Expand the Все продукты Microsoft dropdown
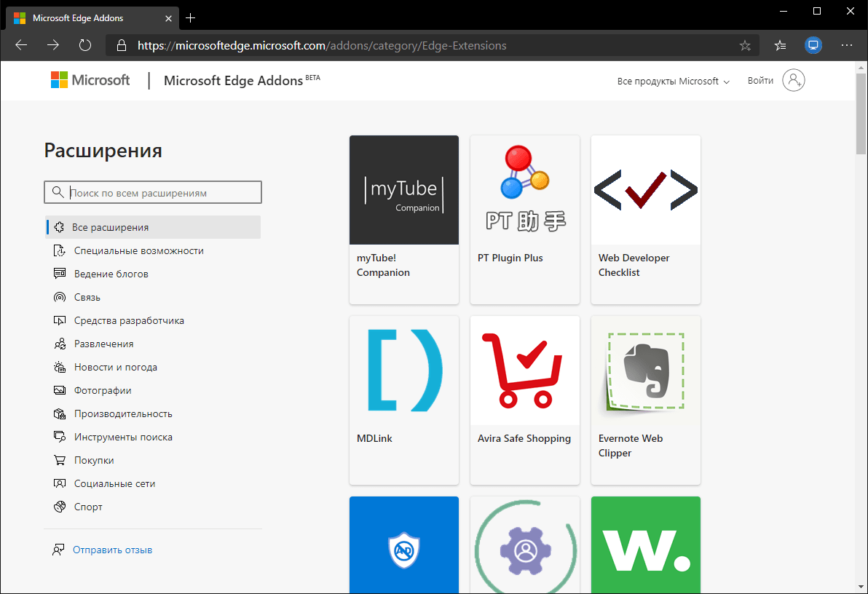Image resolution: width=868 pixels, height=594 pixels. (x=673, y=82)
